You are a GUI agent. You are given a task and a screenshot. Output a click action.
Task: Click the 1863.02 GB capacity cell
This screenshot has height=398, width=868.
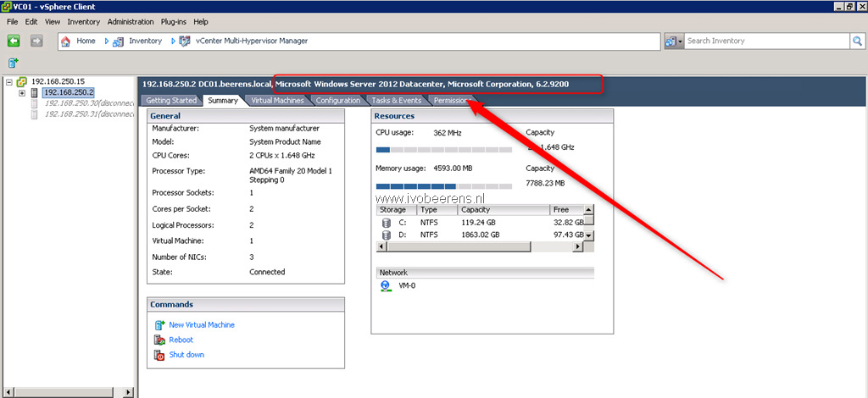tap(481, 235)
